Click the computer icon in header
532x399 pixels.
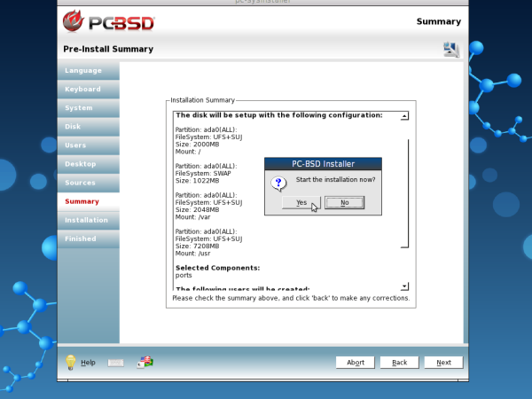click(x=451, y=50)
